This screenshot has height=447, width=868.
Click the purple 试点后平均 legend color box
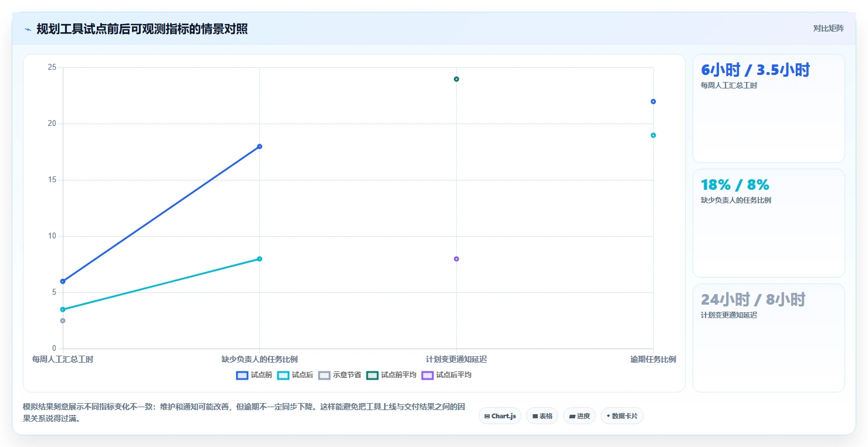(428, 375)
